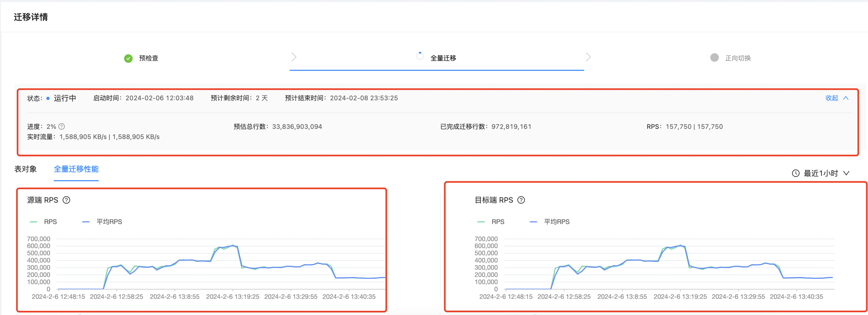Click the help icon next to 进度 2%

pyautogui.click(x=62, y=127)
